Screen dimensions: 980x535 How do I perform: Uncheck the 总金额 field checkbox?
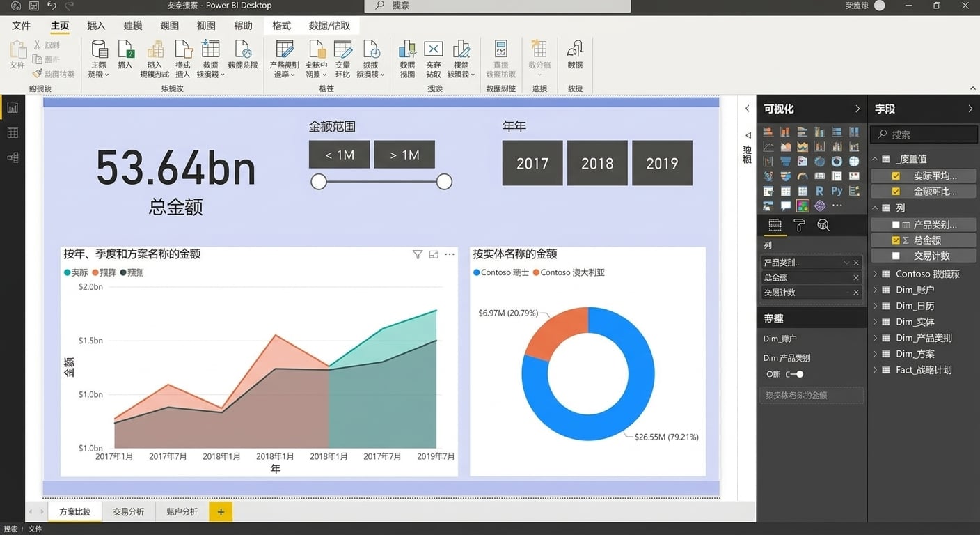point(896,240)
